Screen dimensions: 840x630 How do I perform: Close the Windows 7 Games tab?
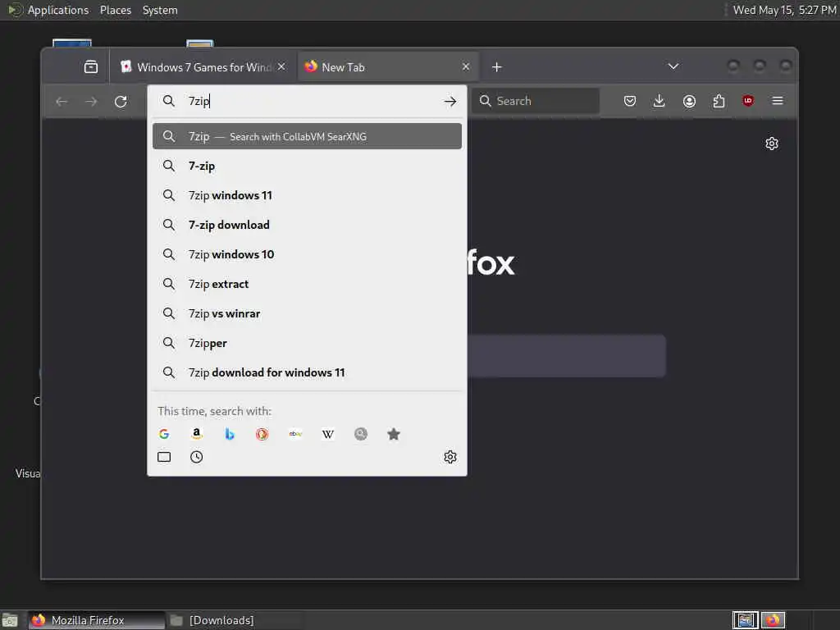point(282,67)
